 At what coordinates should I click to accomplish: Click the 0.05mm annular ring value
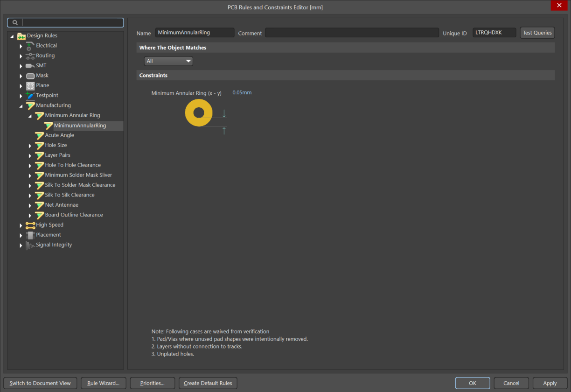[x=242, y=92]
